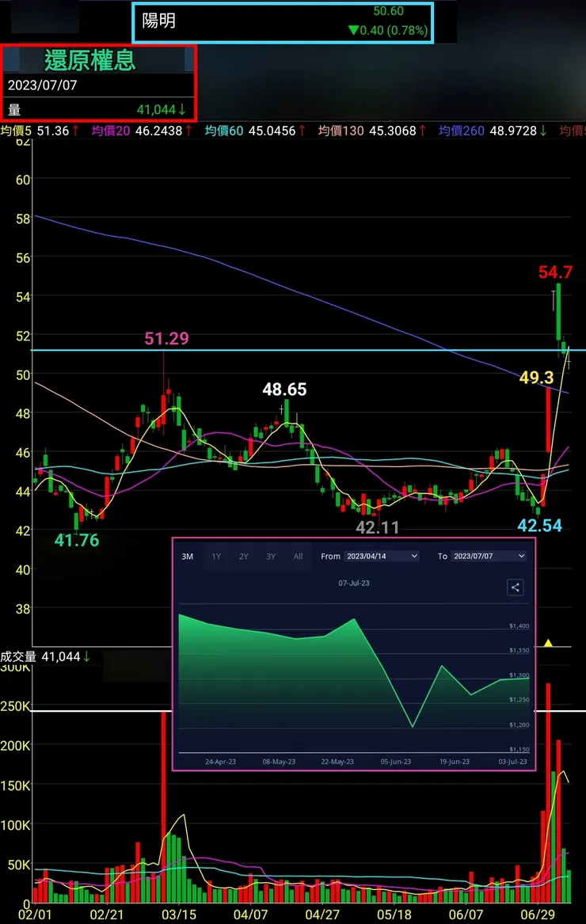Click the 54.7 high price annotation

coord(555,272)
